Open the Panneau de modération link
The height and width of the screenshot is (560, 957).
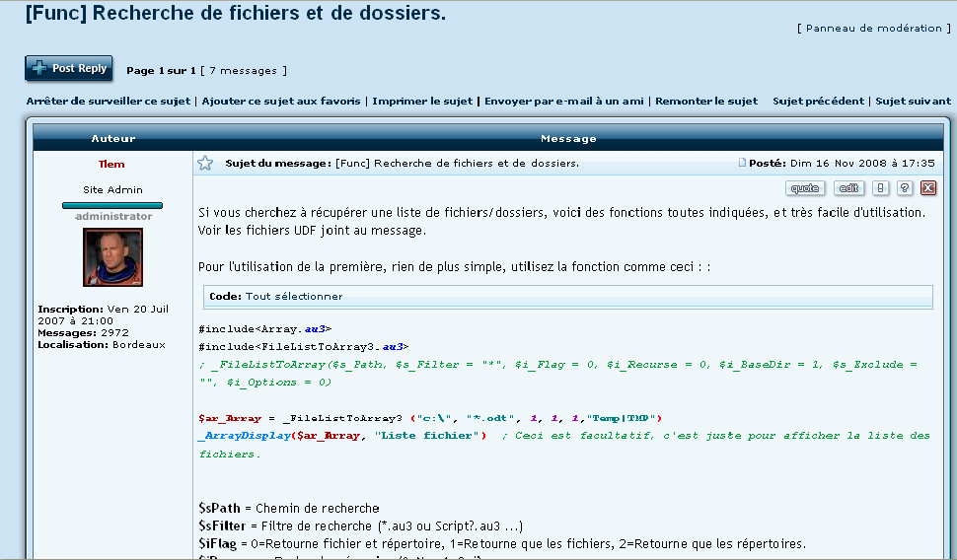pos(874,28)
